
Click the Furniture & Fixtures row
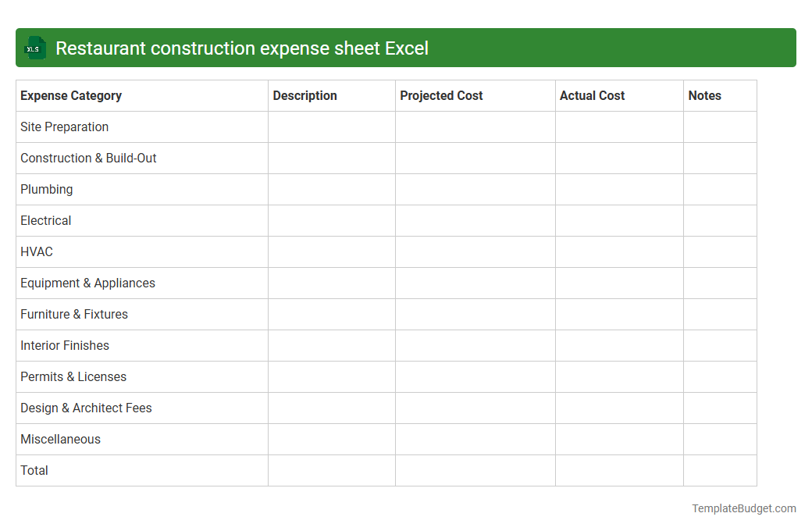[74, 314]
